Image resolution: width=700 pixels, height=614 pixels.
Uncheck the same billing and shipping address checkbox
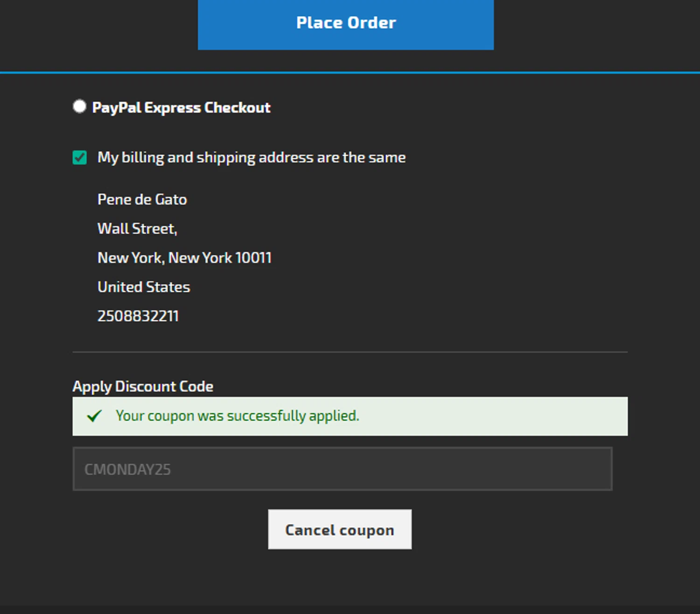(x=80, y=157)
